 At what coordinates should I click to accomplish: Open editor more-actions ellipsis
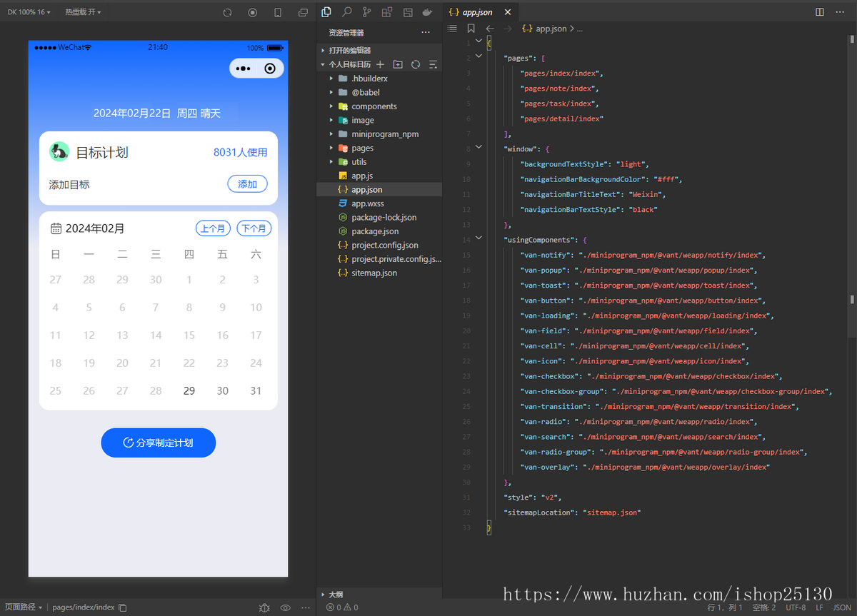pos(841,12)
